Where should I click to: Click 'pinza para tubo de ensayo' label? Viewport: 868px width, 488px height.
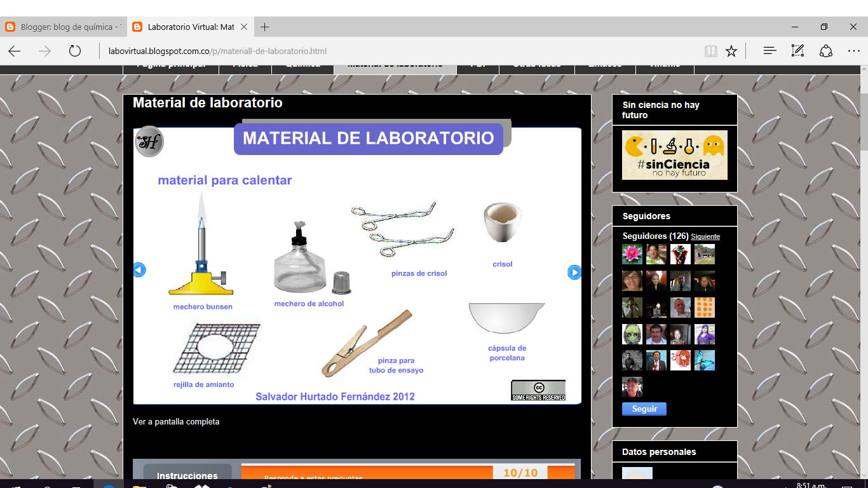tap(396, 365)
